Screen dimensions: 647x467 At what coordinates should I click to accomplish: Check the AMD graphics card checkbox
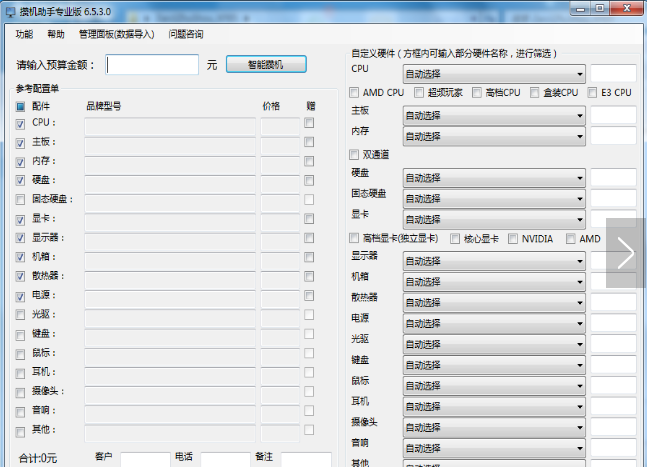coord(570,238)
